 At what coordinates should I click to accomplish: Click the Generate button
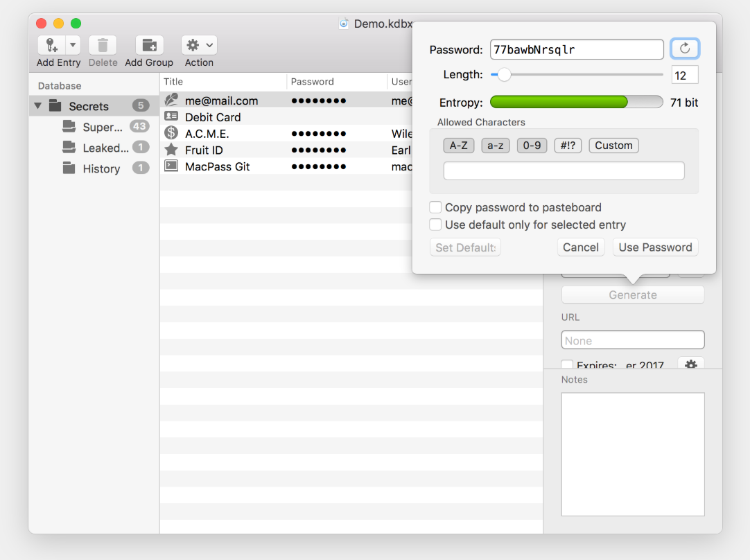(633, 295)
